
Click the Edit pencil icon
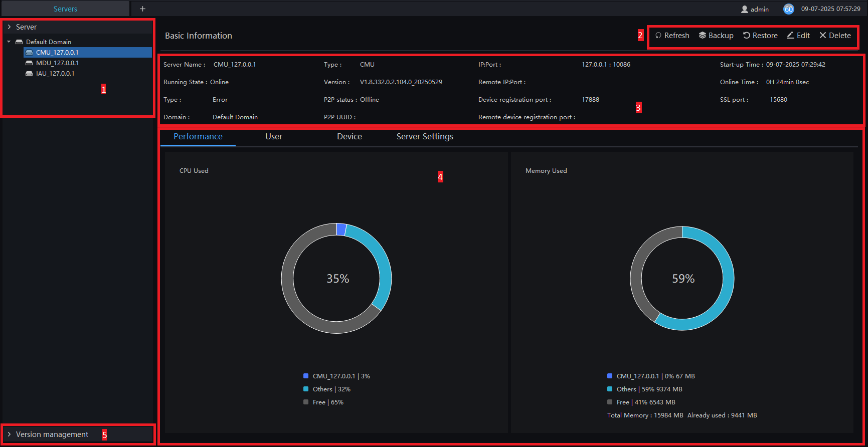click(x=790, y=36)
